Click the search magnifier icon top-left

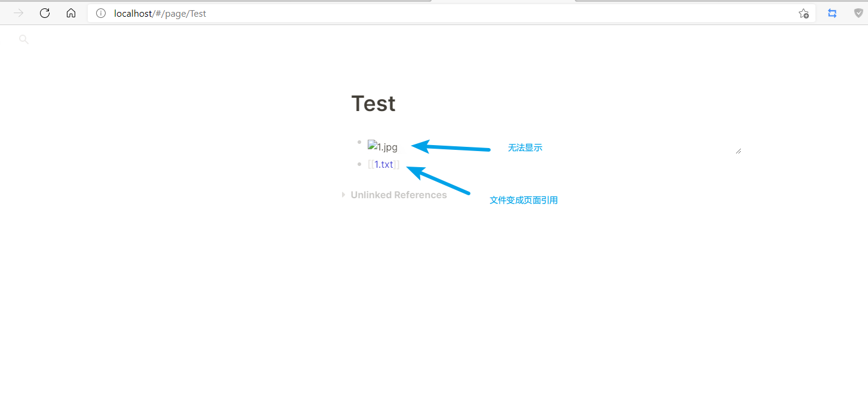(x=24, y=39)
